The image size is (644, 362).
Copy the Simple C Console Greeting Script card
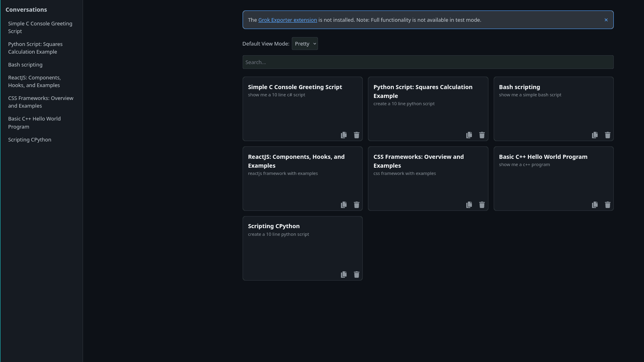[x=343, y=135]
